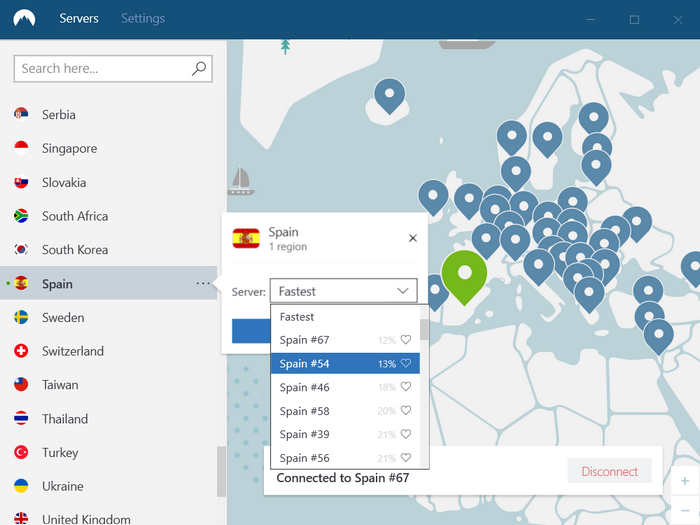Image resolution: width=700 pixels, height=525 pixels.
Task: Select Switzerland in country list
Action: (108, 351)
